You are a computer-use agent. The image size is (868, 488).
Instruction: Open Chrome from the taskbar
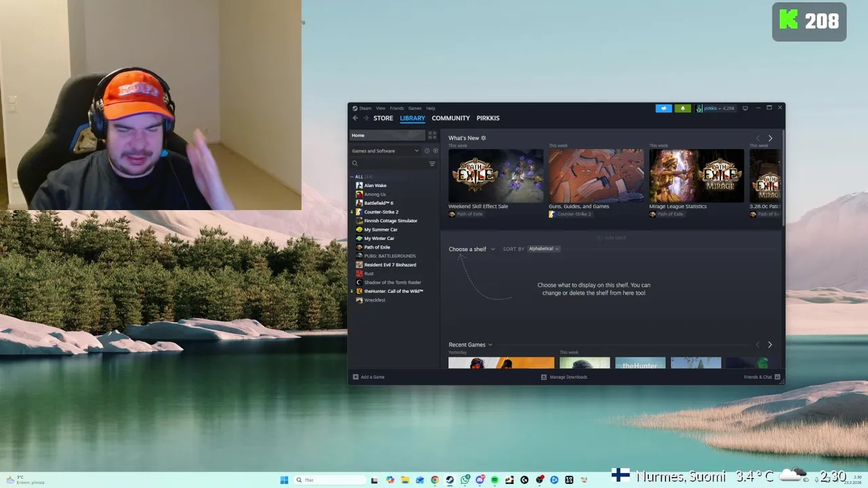pyautogui.click(x=435, y=480)
